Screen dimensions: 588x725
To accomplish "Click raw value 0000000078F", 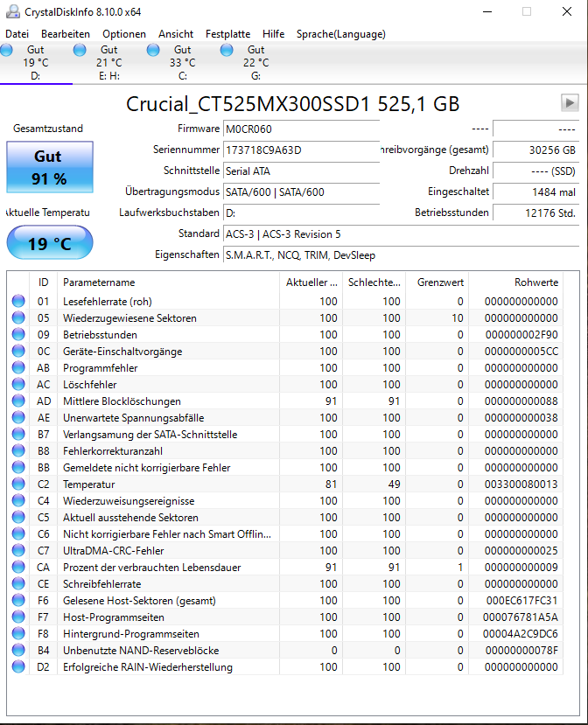I will [521, 650].
